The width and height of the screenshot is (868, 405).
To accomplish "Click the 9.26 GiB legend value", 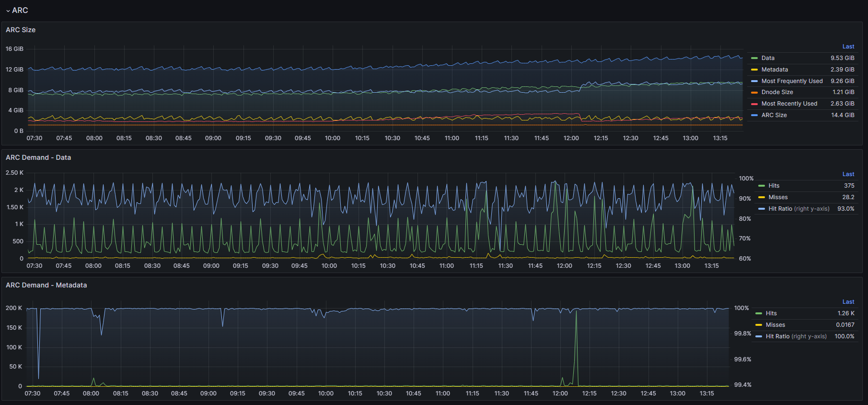I will point(843,81).
